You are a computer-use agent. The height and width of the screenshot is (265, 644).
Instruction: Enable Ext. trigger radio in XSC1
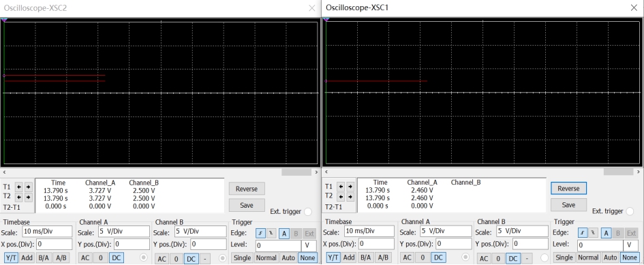coord(630,211)
